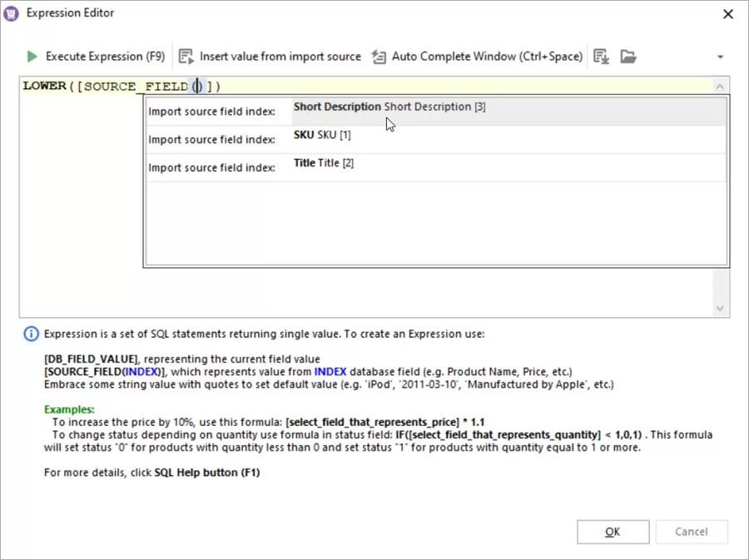Confirm the expression with OK

pyautogui.click(x=613, y=532)
